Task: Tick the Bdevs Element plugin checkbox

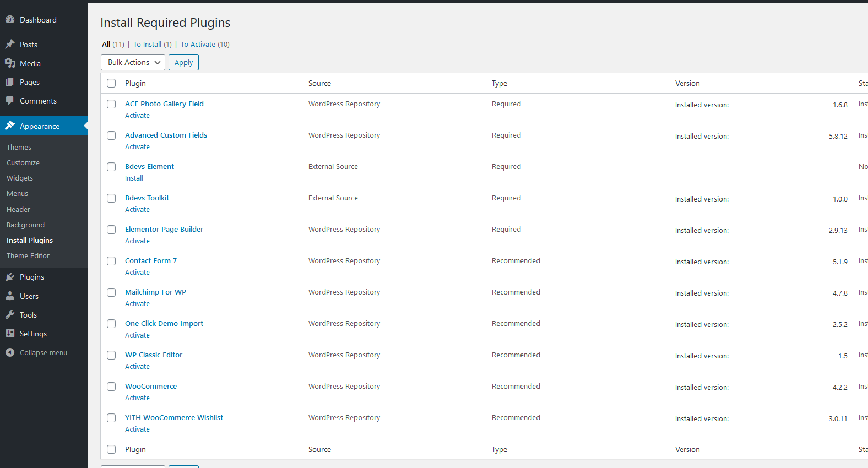Action: pyautogui.click(x=111, y=167)
